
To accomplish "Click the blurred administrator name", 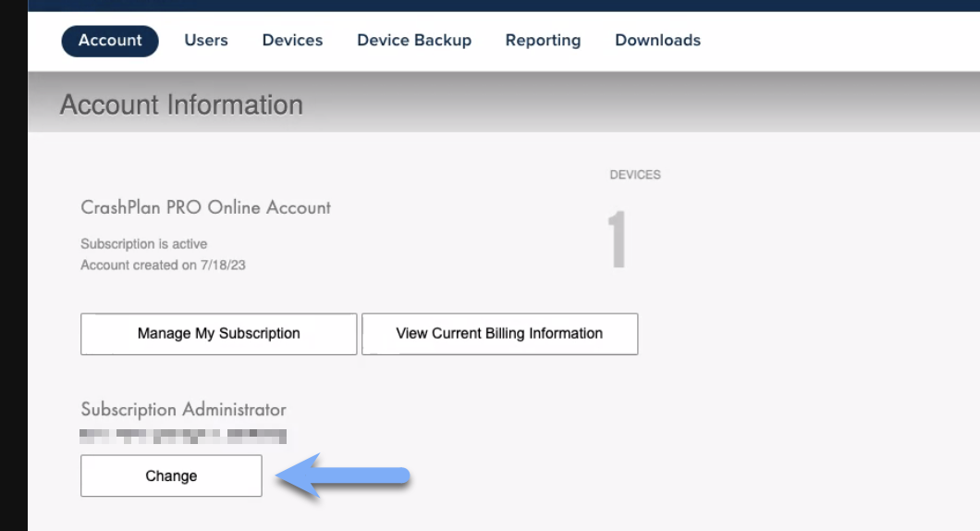I will [183, 436].
